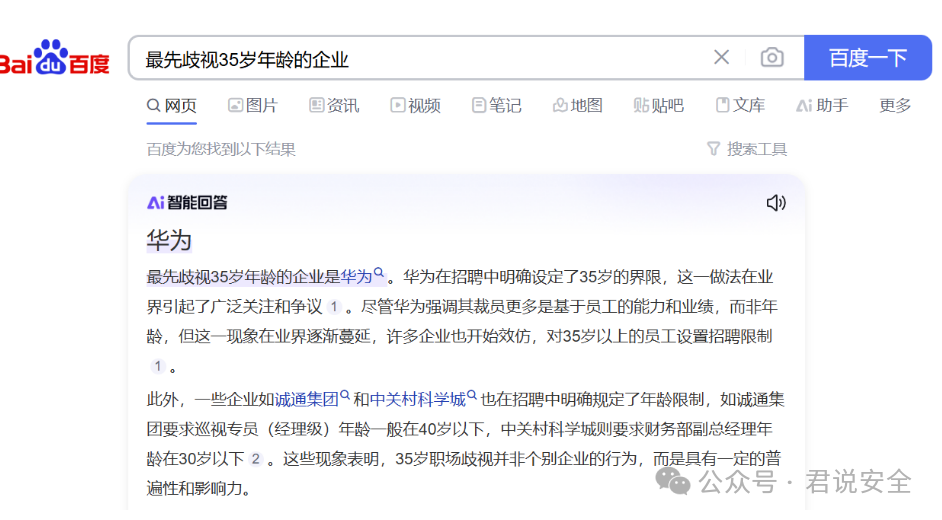Screen dimensions: 942x520
Task: Open the 诚通集团 link
Action: point(306,399)
